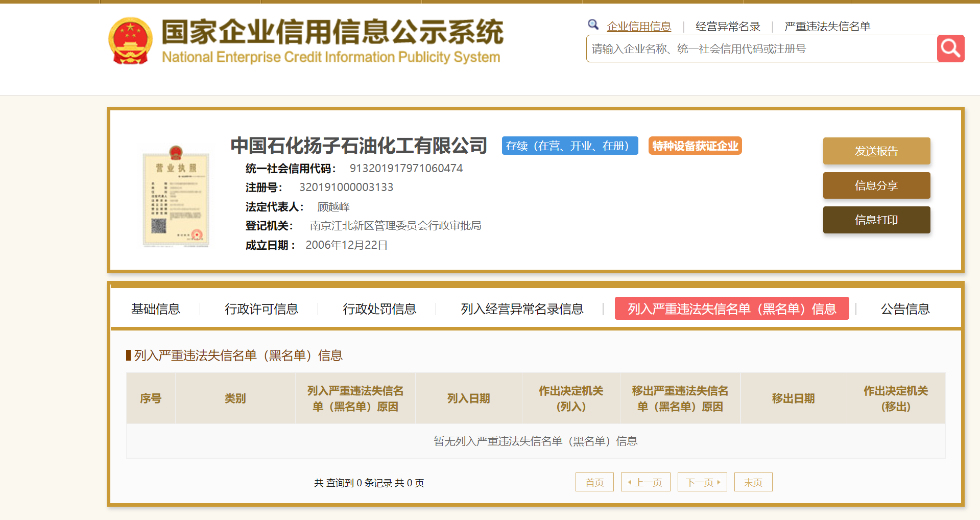The image size is (980, 520).
Task: Select the 列入严重违法失信名单（黑名单）信息 tab
Action: point(732,309)
